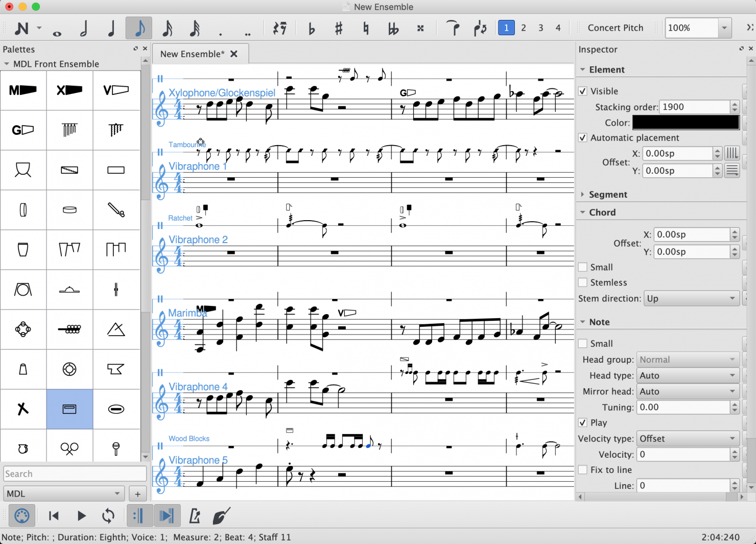This screenshot has height=544, width=756.
Task: Collapse the MDL Front Ensemble palette
Action: tap(7, 64)
